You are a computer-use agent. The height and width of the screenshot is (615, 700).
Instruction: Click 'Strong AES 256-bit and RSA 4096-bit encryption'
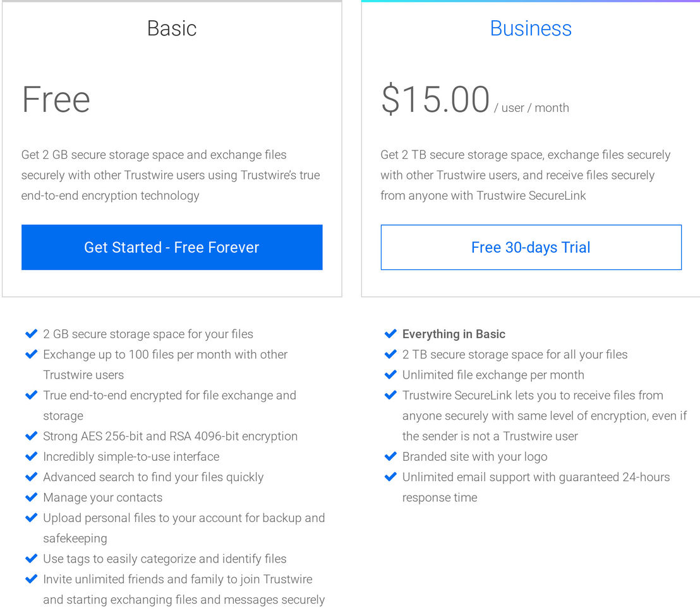(x=170, y=436)
